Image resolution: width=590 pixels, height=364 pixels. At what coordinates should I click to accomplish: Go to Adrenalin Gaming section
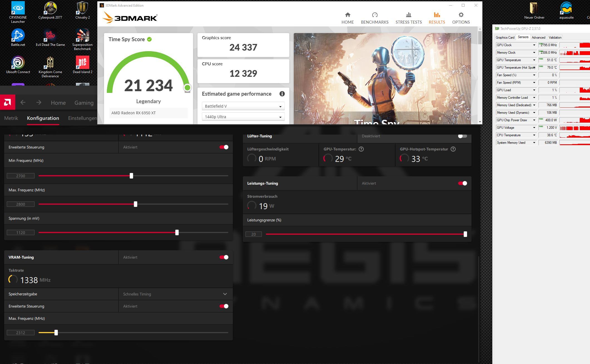click(84, 103)
